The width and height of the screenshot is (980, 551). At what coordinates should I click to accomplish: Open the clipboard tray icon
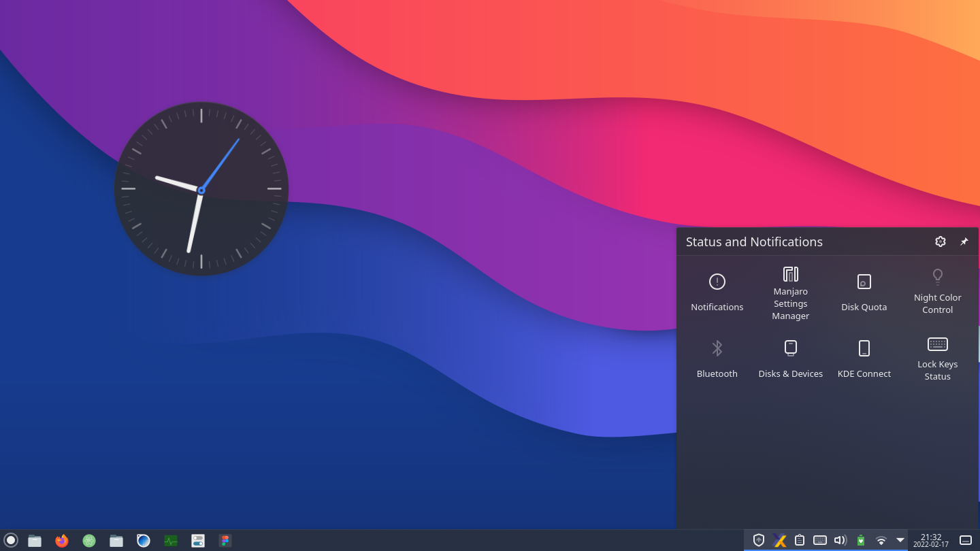pos(800,540)
